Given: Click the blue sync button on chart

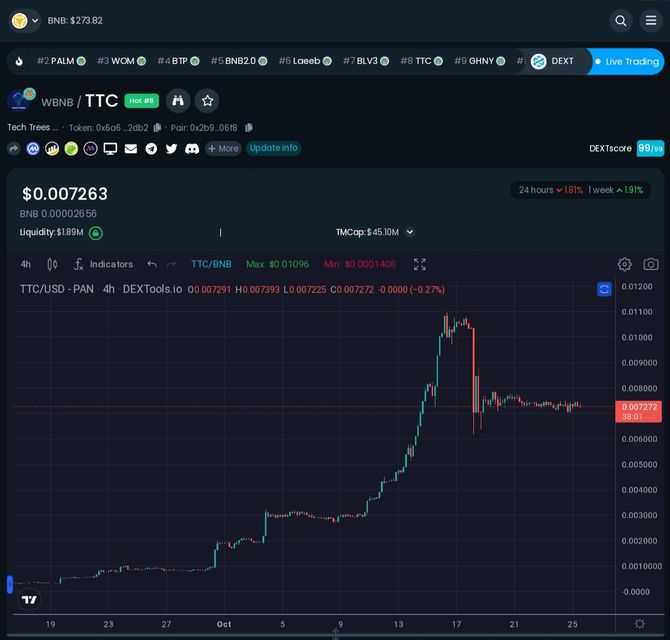Looking at the screenshot, I should point(604,290).
